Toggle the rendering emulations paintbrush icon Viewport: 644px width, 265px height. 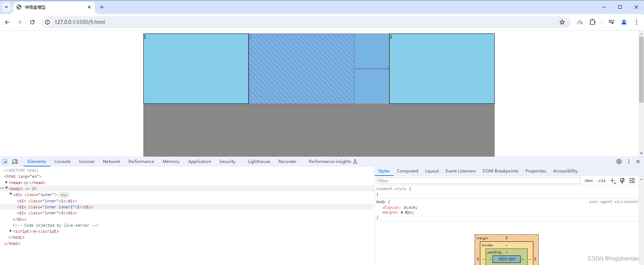pyautogui.click(x=622, y=181)
